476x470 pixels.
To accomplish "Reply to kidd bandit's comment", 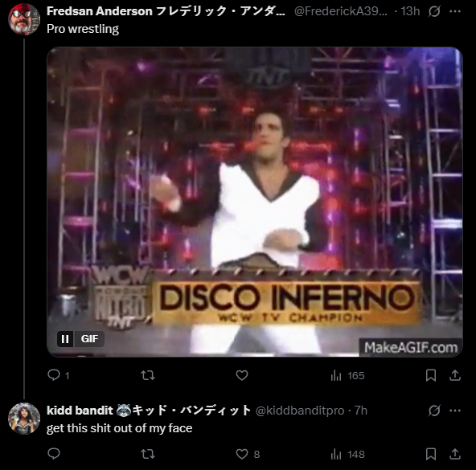I will [54, 454].
